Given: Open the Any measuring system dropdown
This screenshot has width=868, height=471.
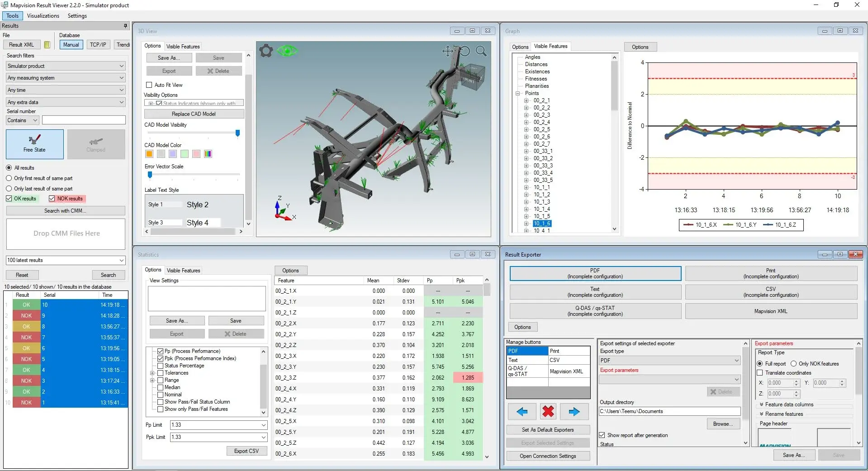Looking at the screenshot, I should 66,78.
